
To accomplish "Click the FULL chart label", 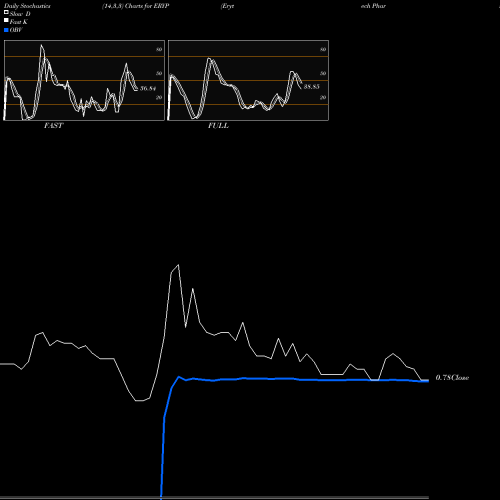I will pyautogui.click(x=218, y=126).
